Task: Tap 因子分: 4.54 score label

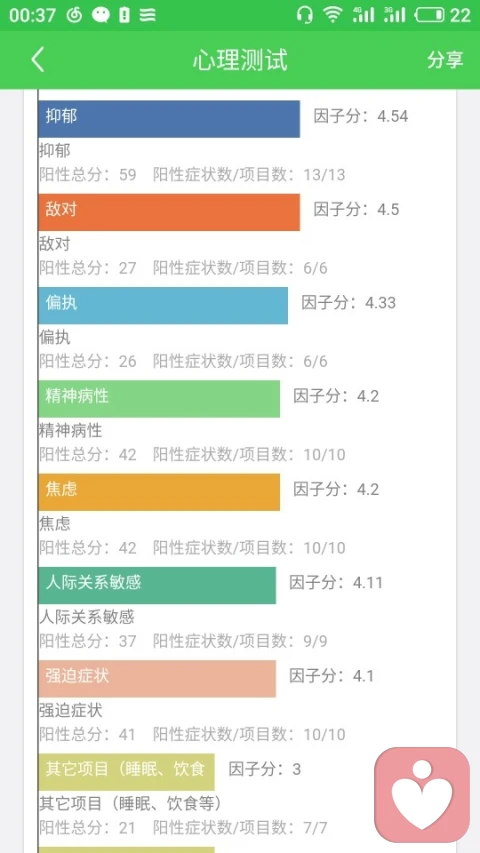Action: 361,116
